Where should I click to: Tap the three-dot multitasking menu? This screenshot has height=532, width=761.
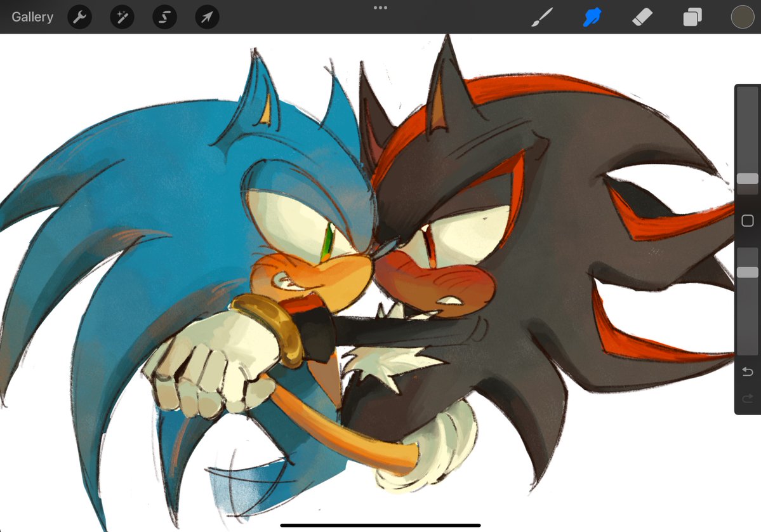(x=381, y=8)
